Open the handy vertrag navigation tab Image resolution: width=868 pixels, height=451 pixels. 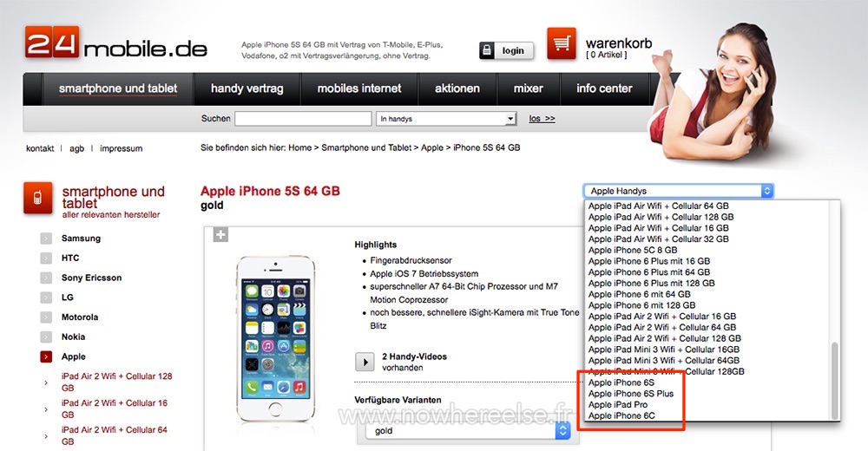tap(247, 88)
